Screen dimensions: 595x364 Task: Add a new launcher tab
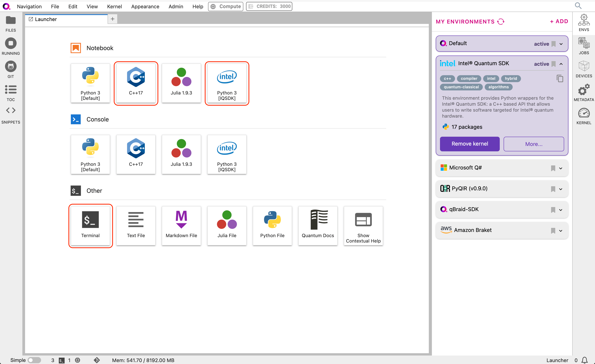pyautogui.click(x=113, y=19)
